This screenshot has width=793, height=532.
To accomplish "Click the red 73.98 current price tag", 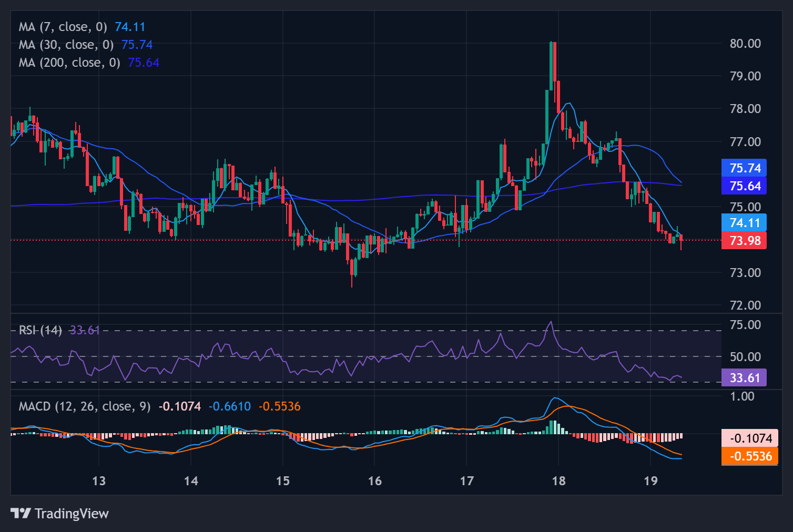I will (x=744, y=241).
